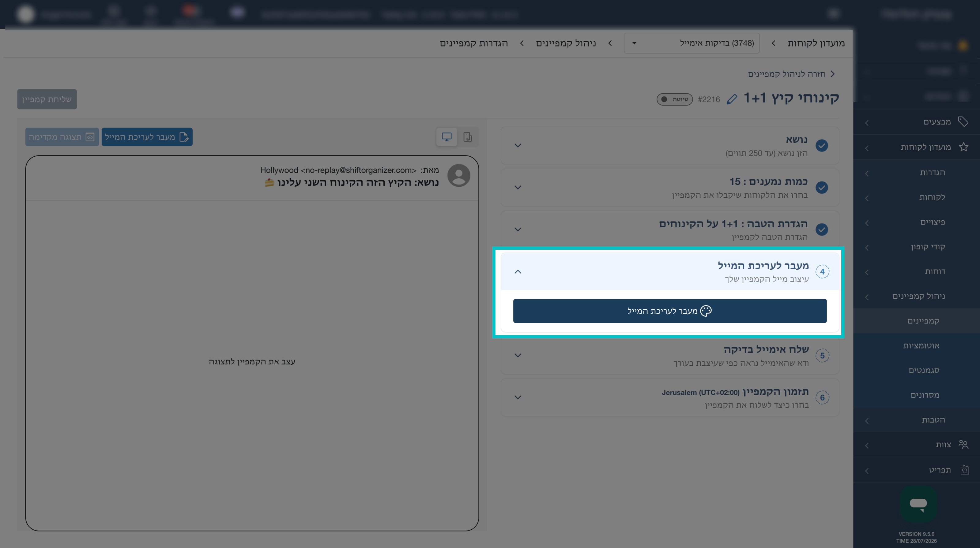980x548 pixels.
Task: Expand the פיצויים sidebar arrow
Action: (867, 223)
